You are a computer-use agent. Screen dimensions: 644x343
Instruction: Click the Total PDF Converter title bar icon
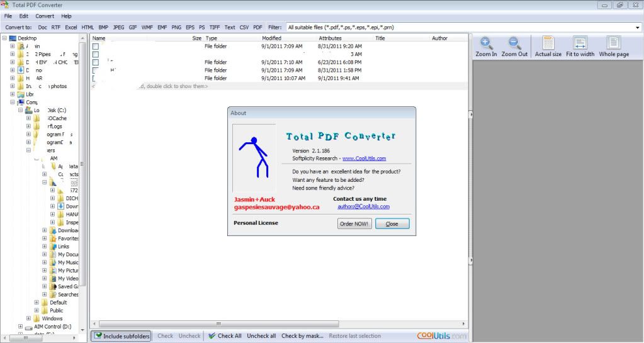5,5
